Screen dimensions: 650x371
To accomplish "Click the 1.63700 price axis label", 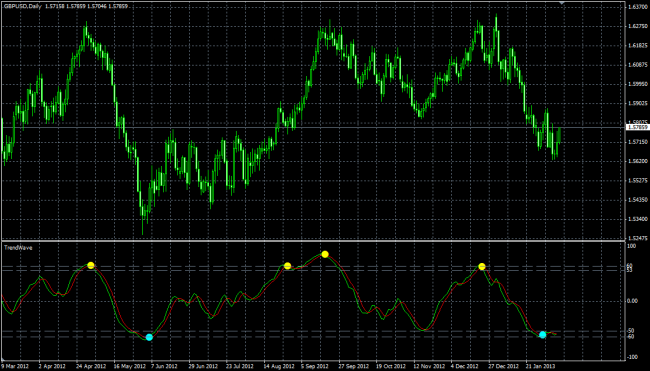I will pyautogui.click(x=638, y=7).
